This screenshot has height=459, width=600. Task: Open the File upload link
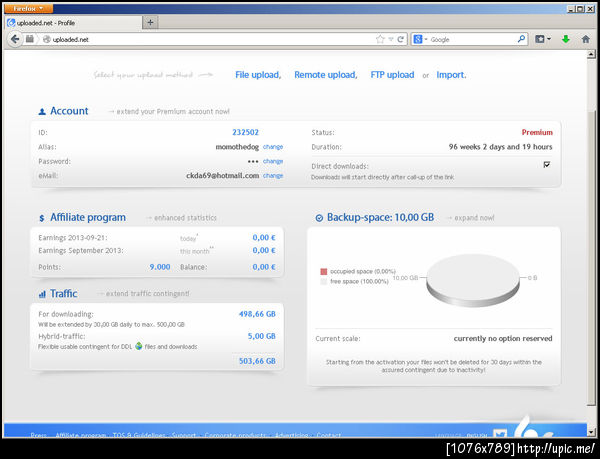(258, 75)
